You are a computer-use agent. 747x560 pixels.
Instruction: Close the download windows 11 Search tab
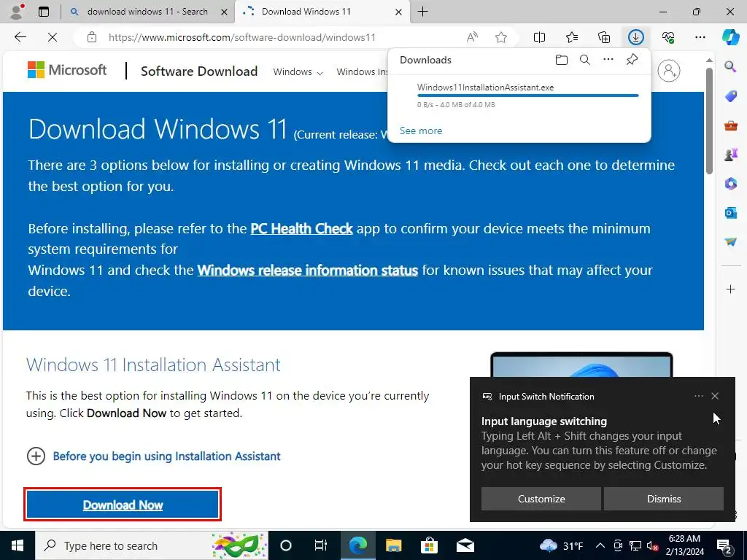(224, 12)
